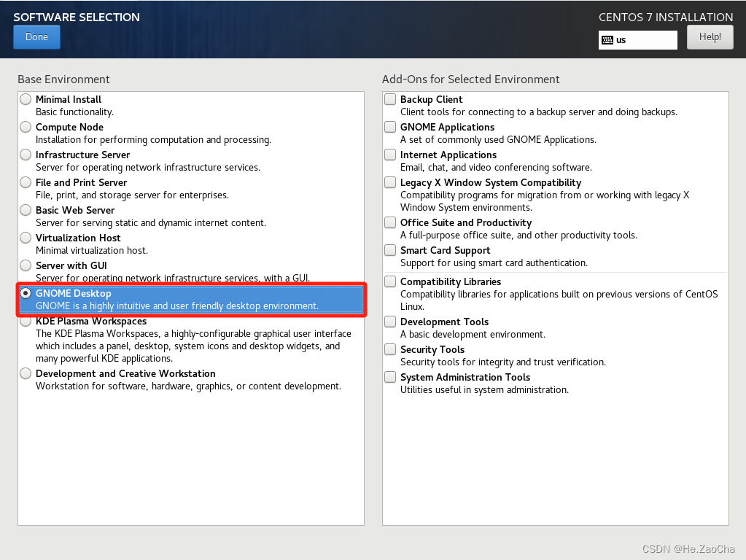Click the 'Smart Card Support' label
Viewport: 746px width, 560px height.
pos(445,250)
